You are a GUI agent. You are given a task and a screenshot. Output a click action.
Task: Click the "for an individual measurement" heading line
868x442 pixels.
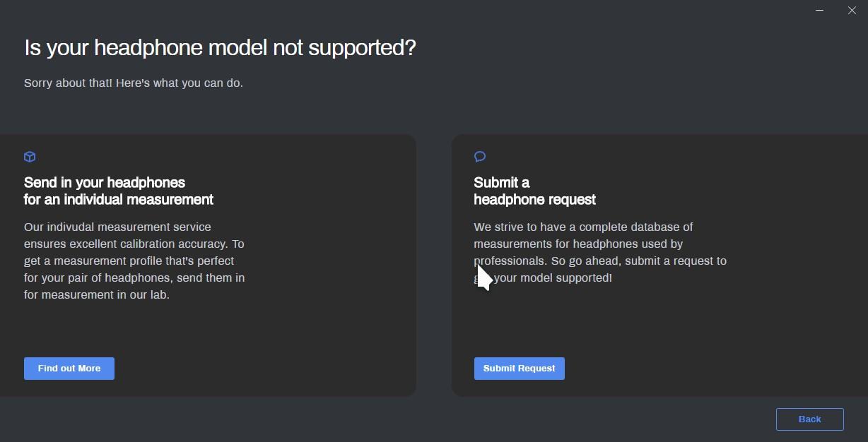pyautogui.click(x=119, y=200)
